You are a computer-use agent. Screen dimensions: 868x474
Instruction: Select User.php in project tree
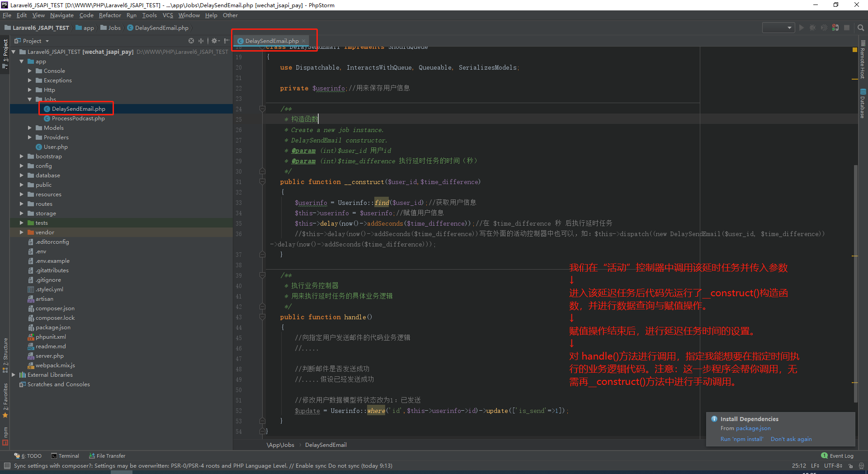(56, 147)
